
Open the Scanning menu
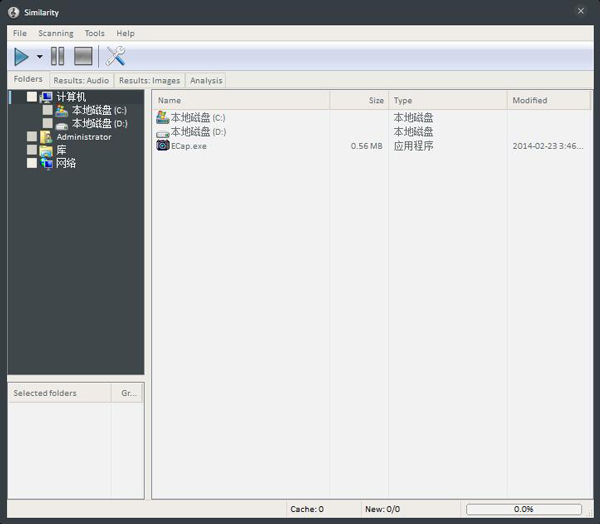[56, 33]
